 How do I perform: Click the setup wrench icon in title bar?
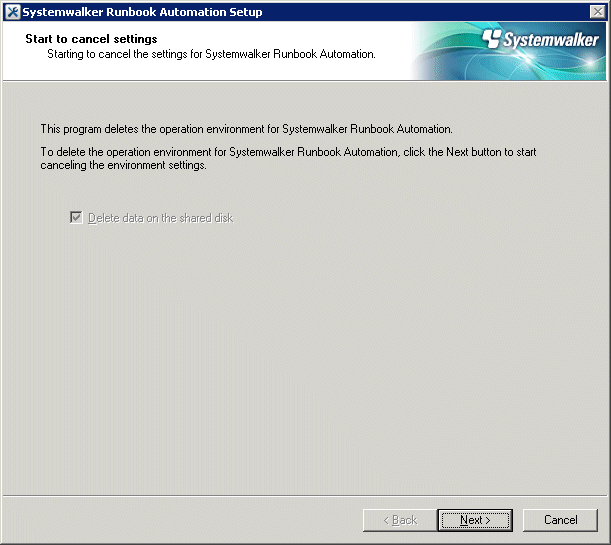12,12
